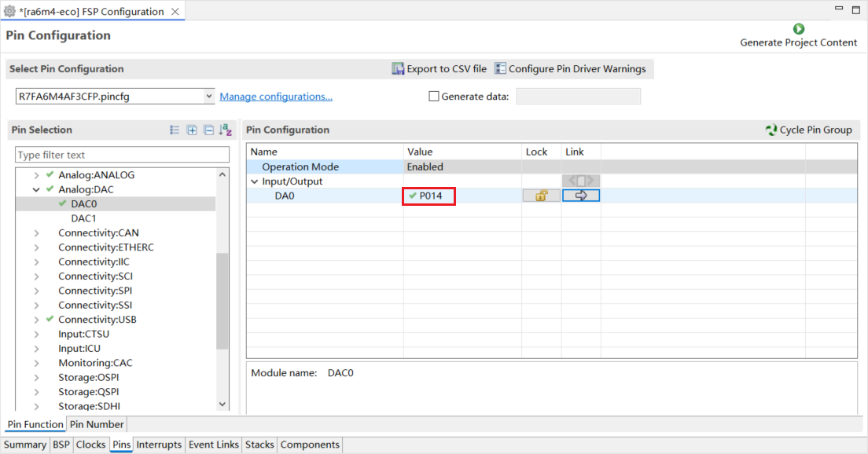Expand the Connectivity:USB tree node
The width and height of the screenshot is (868, 454).
36,320
